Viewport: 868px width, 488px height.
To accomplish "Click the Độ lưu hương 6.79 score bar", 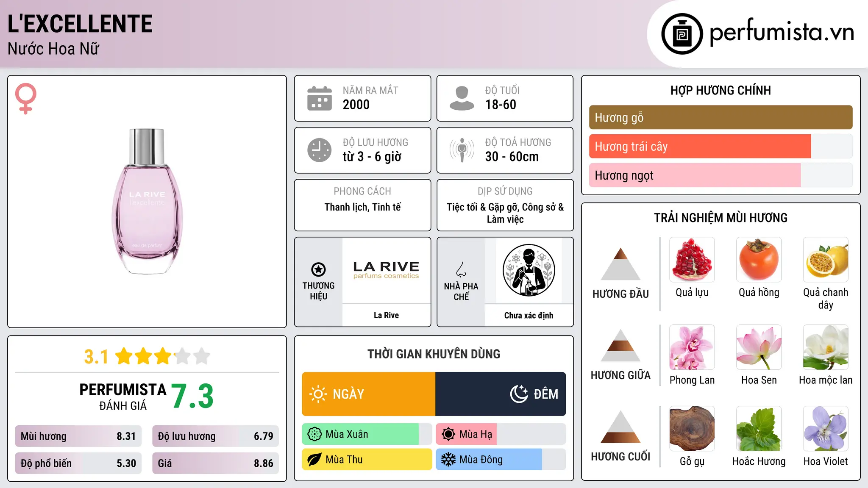I will point(216,436).
